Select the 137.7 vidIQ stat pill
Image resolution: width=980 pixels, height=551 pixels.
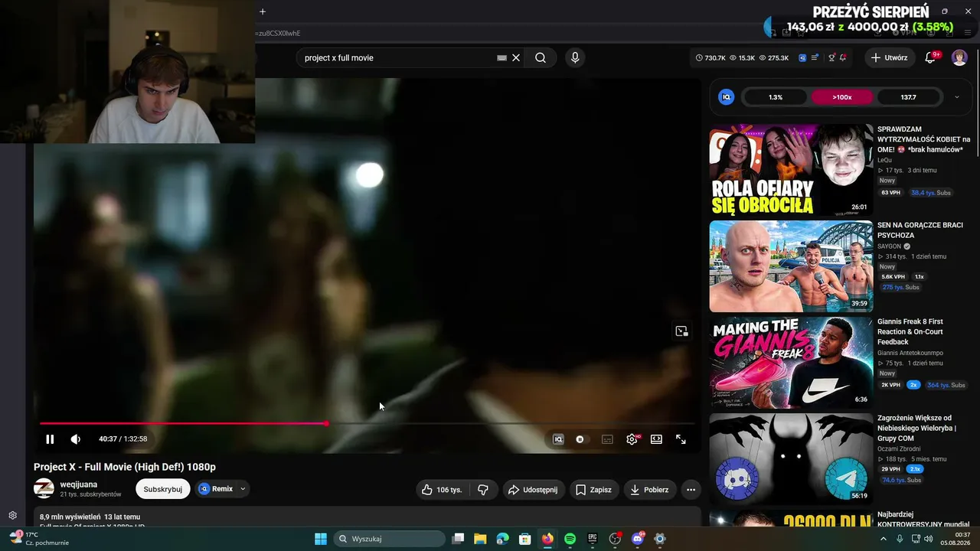[909, 97]
